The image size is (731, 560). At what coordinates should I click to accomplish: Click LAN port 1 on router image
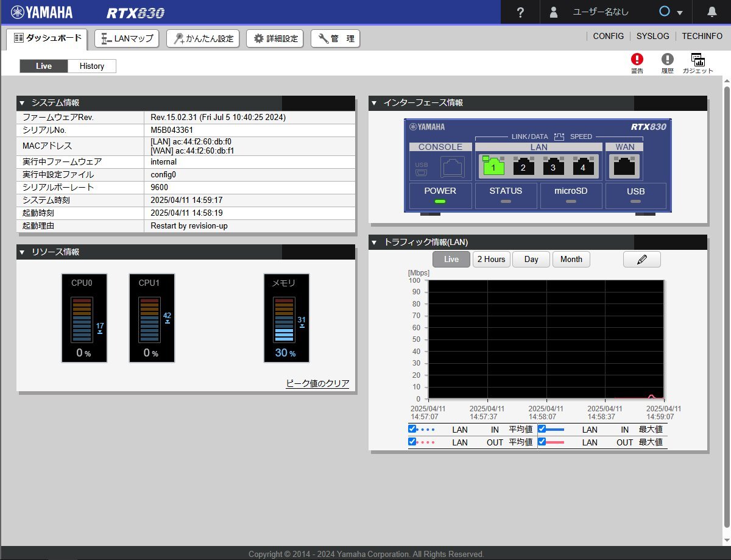click(494, 165)
